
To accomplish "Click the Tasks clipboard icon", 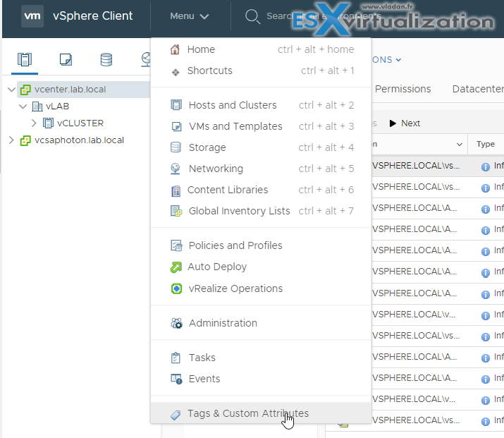I will (x=176, y=358).
